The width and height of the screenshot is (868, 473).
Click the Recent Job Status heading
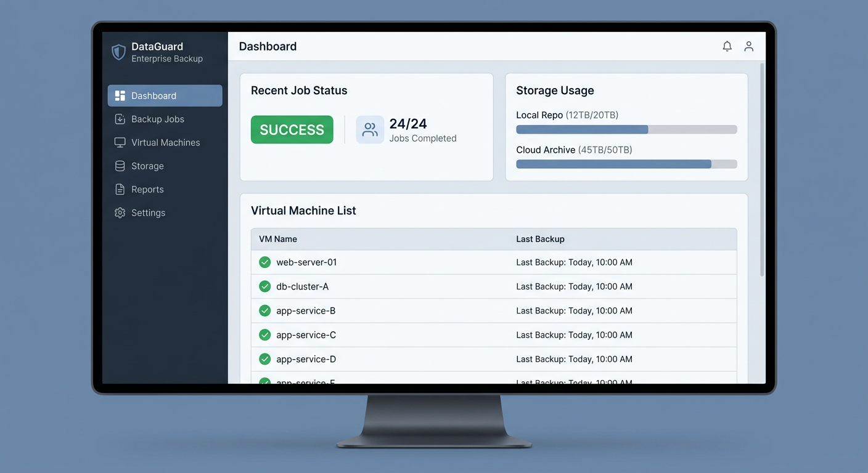pos(299,91)
